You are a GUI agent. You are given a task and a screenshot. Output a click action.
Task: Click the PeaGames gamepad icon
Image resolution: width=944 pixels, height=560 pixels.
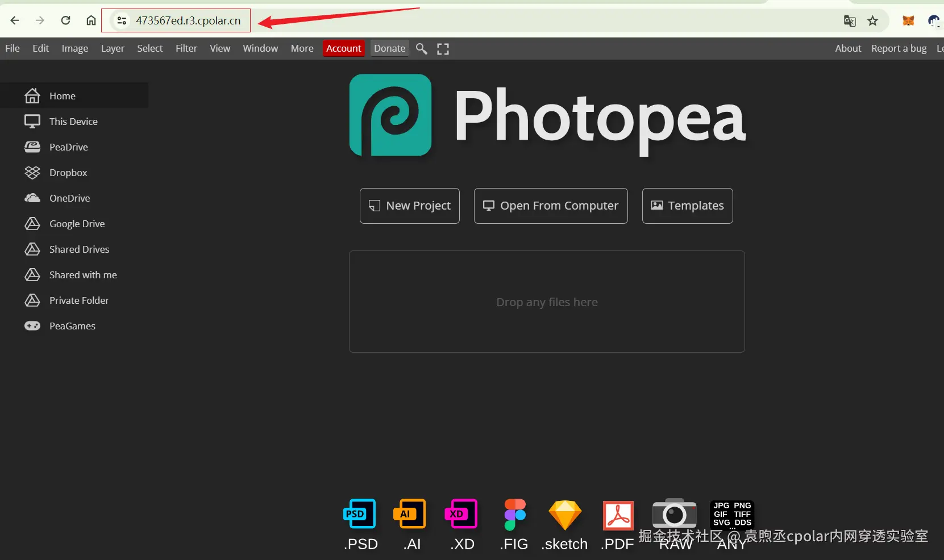coord(32,325)
